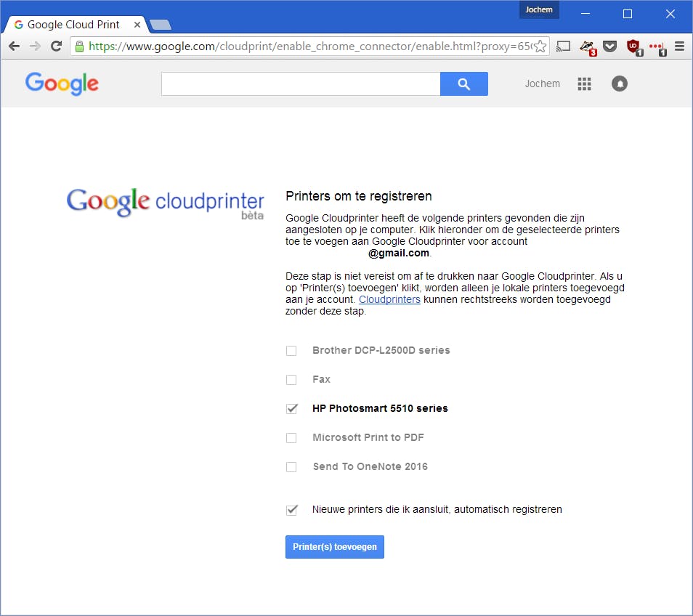Screen dimensions: 693x616
Task: Untick HP Photosmart 5510 series checkbox
Action: pyautogui.click(x=291, y=409)
